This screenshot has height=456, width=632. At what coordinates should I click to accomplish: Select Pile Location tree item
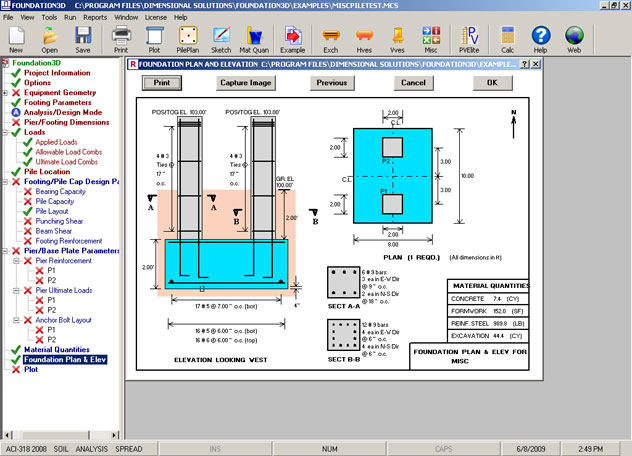pyautogui.click(x=47, y=172)
